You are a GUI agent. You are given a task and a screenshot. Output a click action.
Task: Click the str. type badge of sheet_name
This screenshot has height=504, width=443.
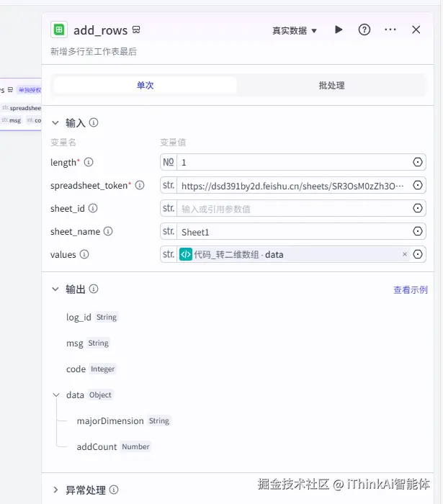(169, 231)
